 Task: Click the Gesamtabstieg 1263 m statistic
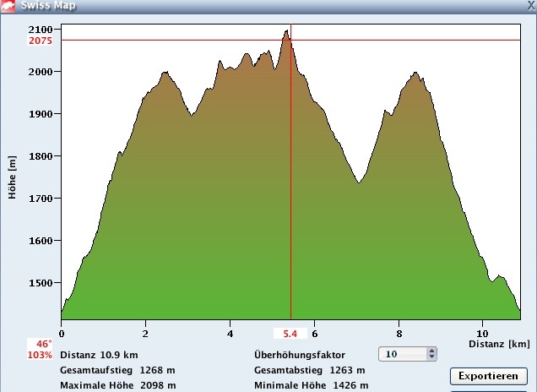[x=309, y=370]
